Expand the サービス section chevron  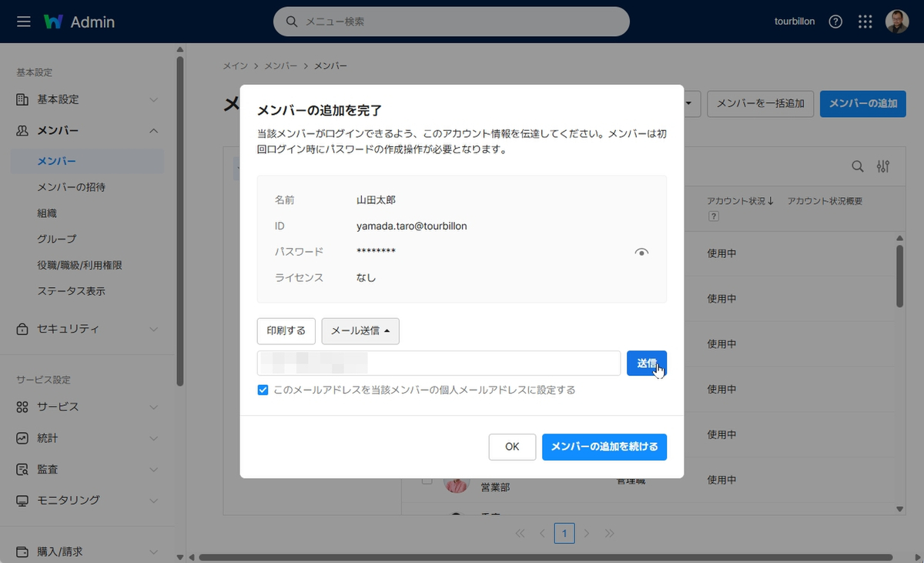click(153, 407)
